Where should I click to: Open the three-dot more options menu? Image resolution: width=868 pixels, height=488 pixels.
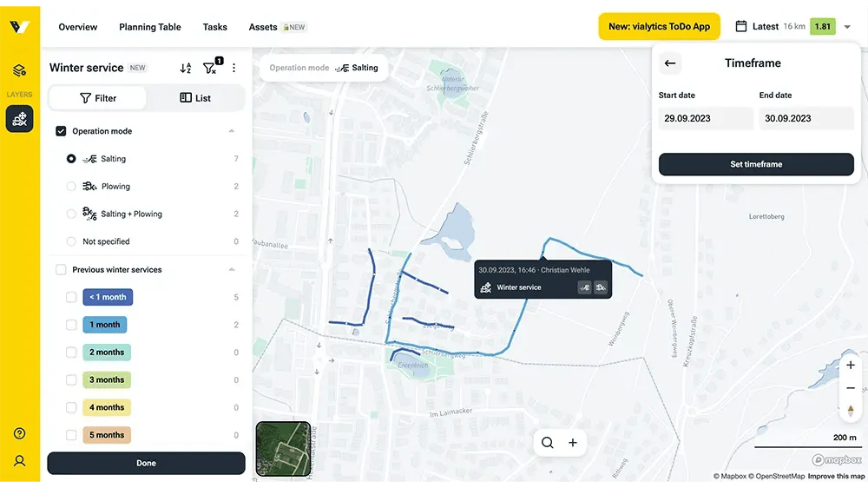point(233,68)
